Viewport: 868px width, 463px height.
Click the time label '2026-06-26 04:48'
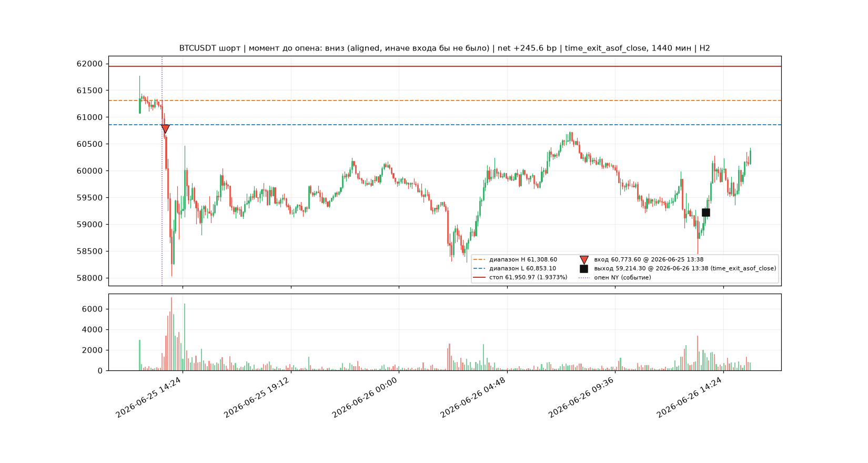(x=473, y=397)
